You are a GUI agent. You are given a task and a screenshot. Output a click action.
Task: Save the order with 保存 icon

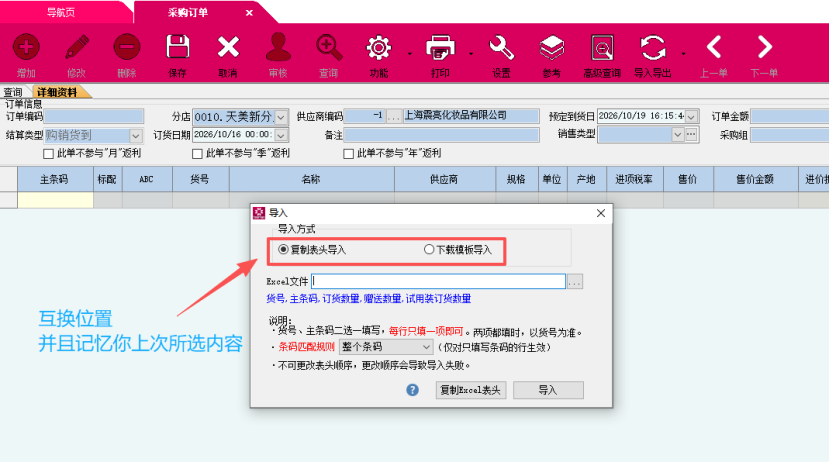(178, 47)
